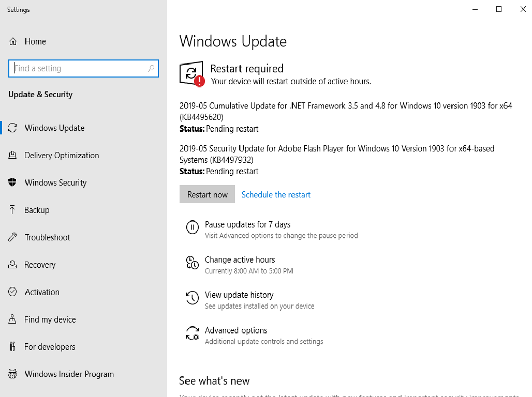Screen dimensions: 532x397
Task: Click 'Additional update controls and settings' text
Action: (264, 341)
